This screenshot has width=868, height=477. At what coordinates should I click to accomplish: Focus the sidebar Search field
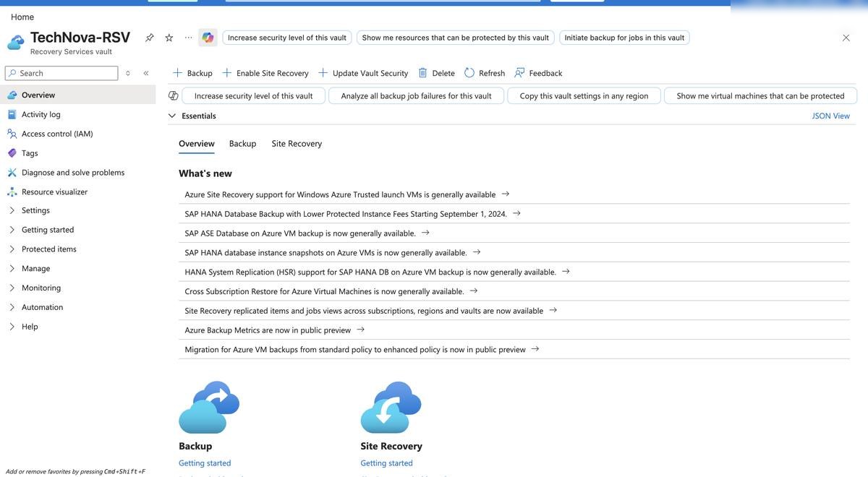[x=61, y=73]
